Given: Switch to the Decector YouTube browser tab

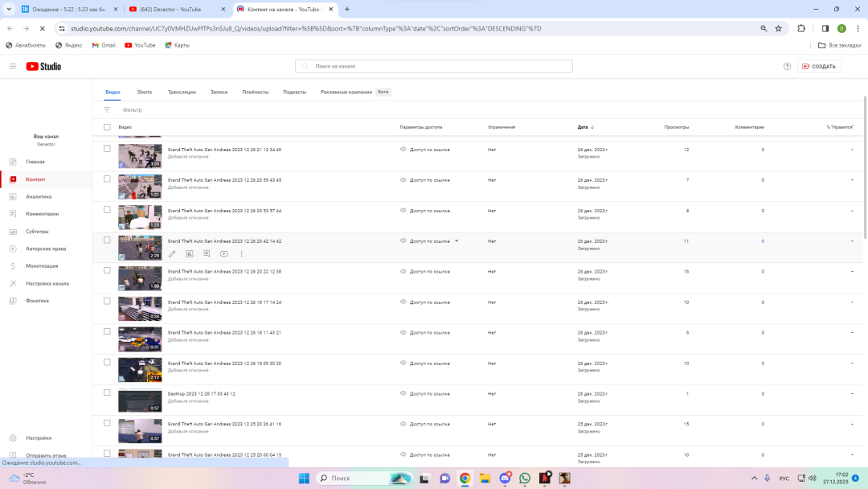Looking at the screenshot, I should click(177, 10).
